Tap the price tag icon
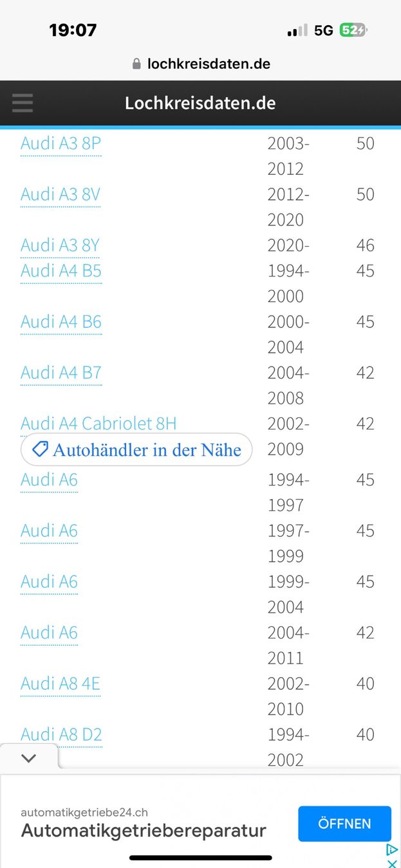401x868 pixels. pos(41,449)
